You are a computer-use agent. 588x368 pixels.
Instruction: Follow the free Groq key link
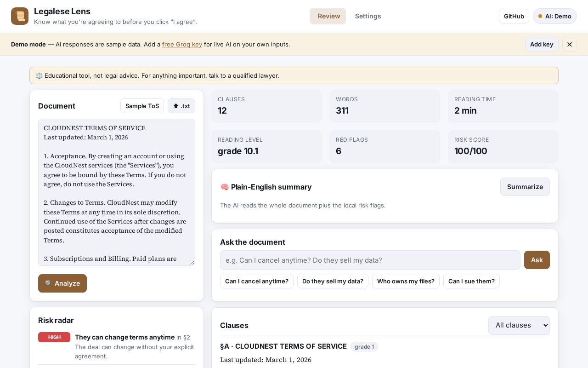(182, 44)
